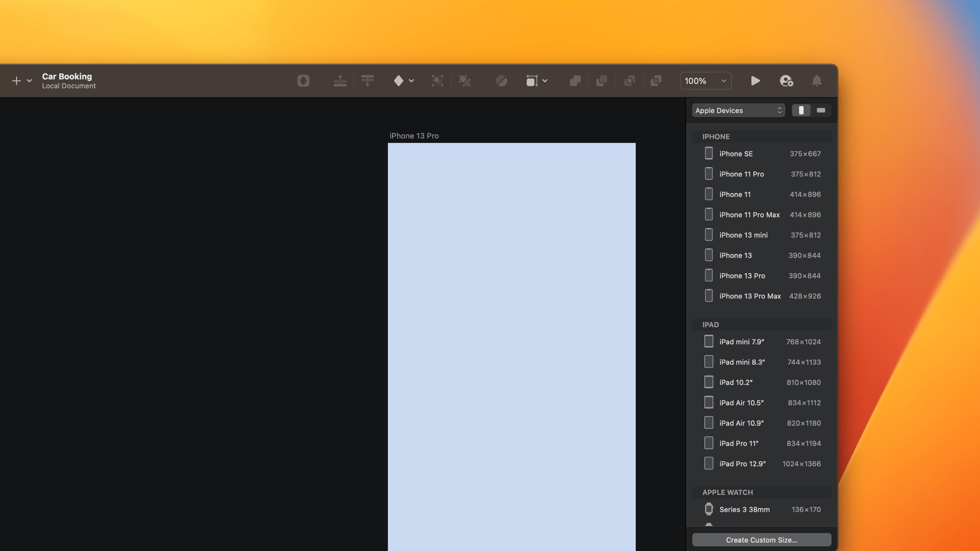The width and height of the screenshot is (980, 551).
Task: Click the add collaborator icon
Action: coord(786,81)
